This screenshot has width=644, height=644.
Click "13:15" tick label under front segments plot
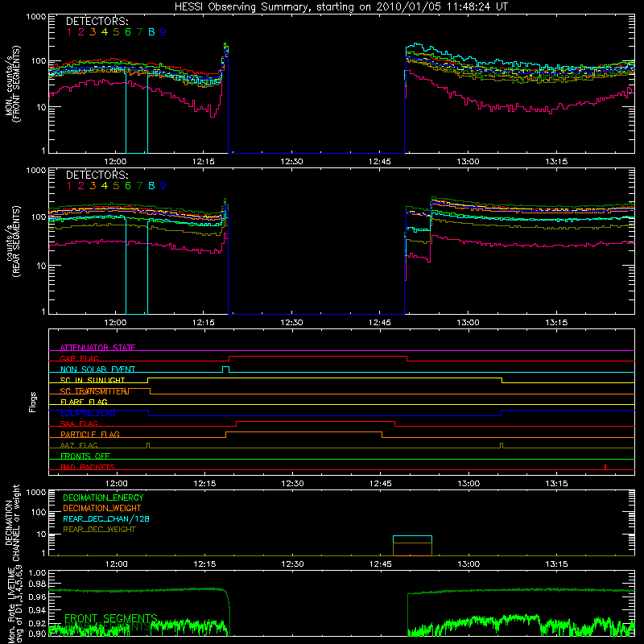click(556, 162)
